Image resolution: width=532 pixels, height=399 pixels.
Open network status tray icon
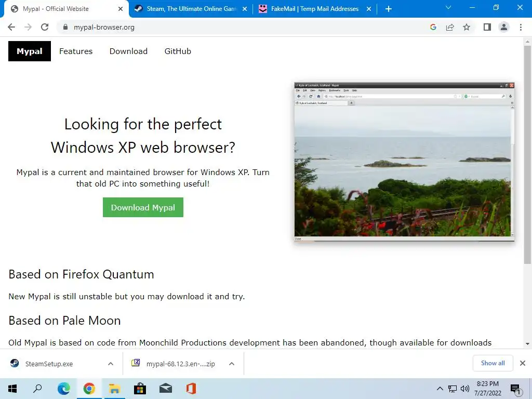[x=453, y=389]
